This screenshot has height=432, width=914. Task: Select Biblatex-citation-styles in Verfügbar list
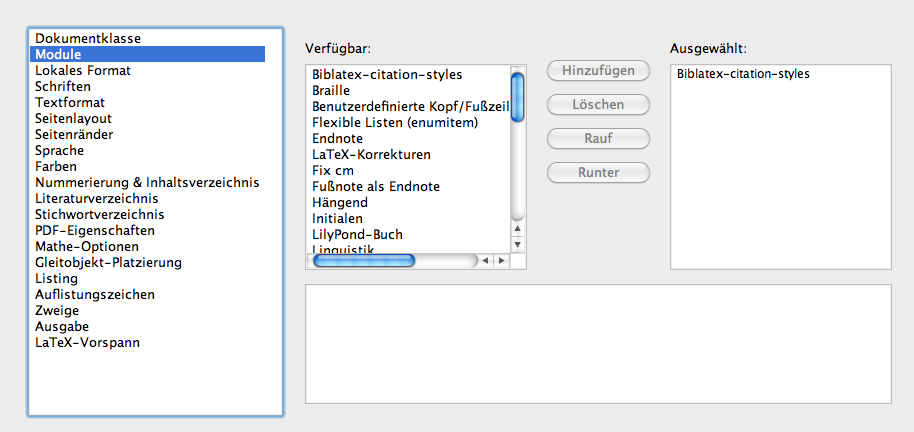tap(408, 75)
